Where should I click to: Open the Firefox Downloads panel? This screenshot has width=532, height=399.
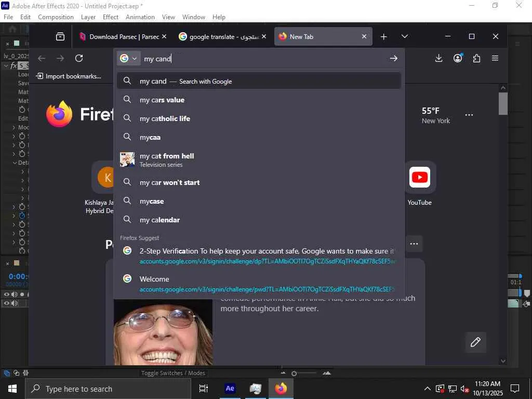(x=438, y=58)
